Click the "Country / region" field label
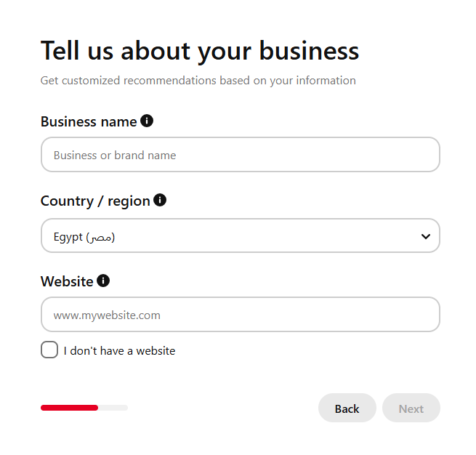 [x=95, y=201]
